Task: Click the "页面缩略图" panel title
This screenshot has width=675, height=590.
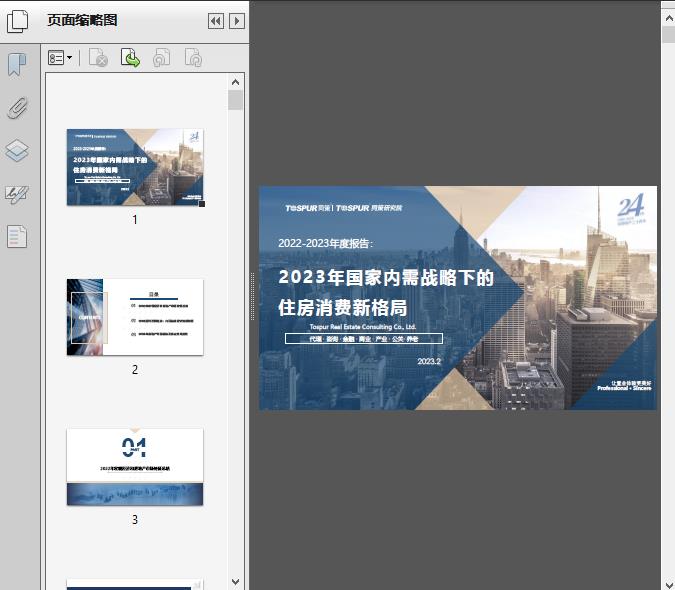Action: [82, 20]
